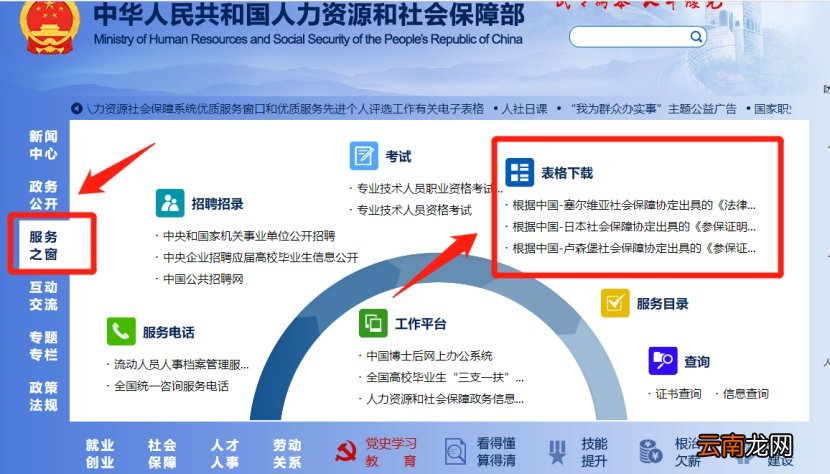Open the 技能提升 link

[x=594, y=452]
